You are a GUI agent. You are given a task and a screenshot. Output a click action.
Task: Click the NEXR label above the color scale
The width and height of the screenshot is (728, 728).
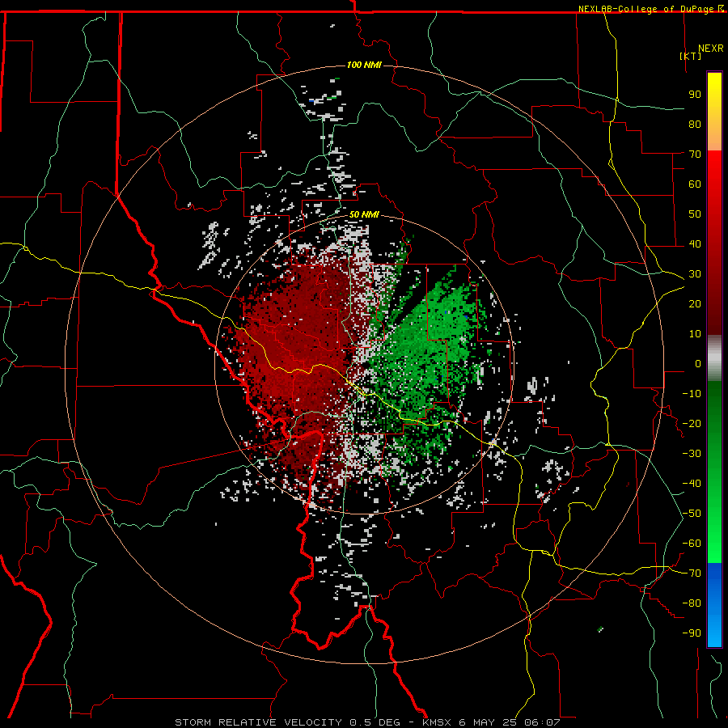pos(710,49)
